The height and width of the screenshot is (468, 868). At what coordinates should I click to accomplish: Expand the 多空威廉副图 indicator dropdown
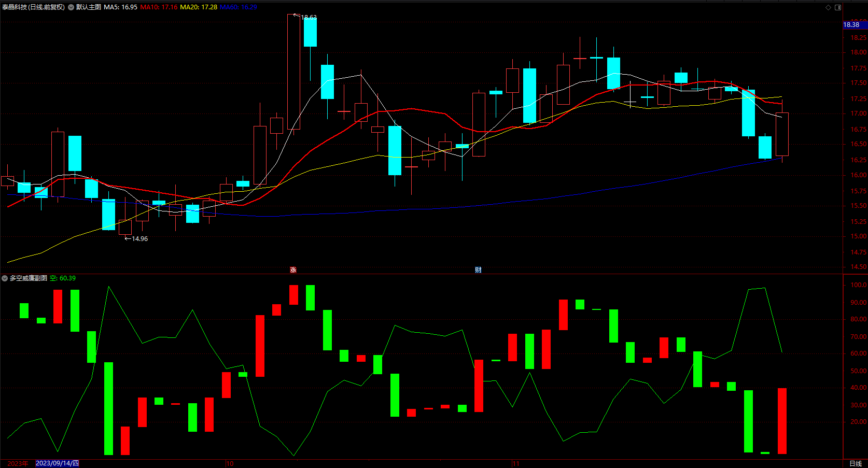coord(5,278)
